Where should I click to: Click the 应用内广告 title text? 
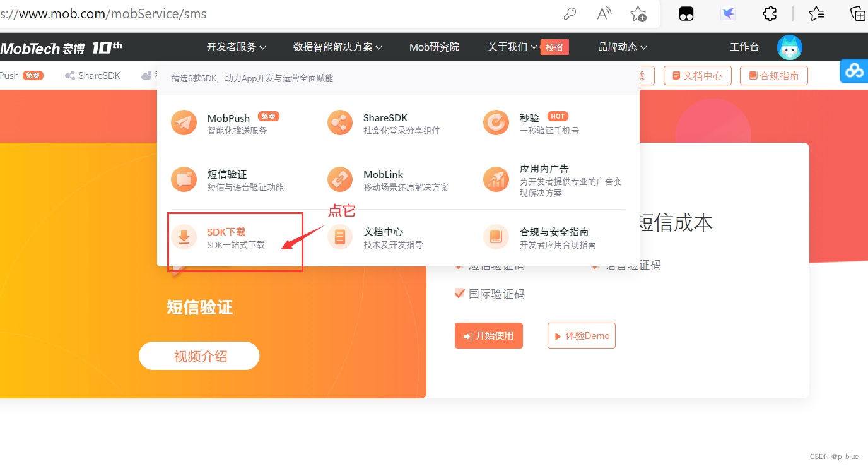pyautogui.click(x=544, y=169)
